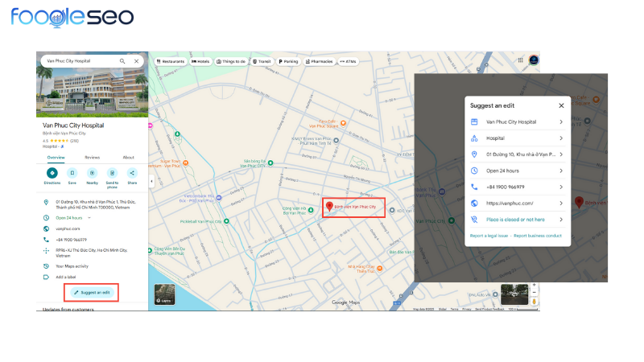Click the Street View pegman icon

pos(534,301)
